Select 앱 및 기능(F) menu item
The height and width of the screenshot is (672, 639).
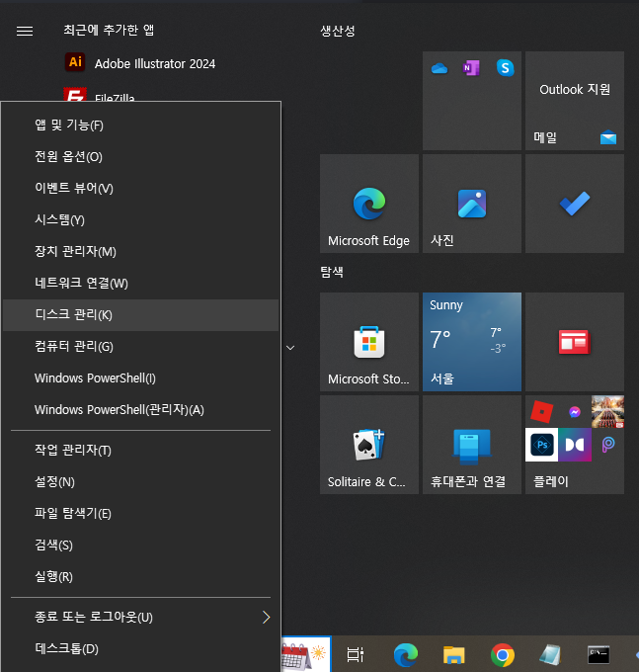pos(141,126)
